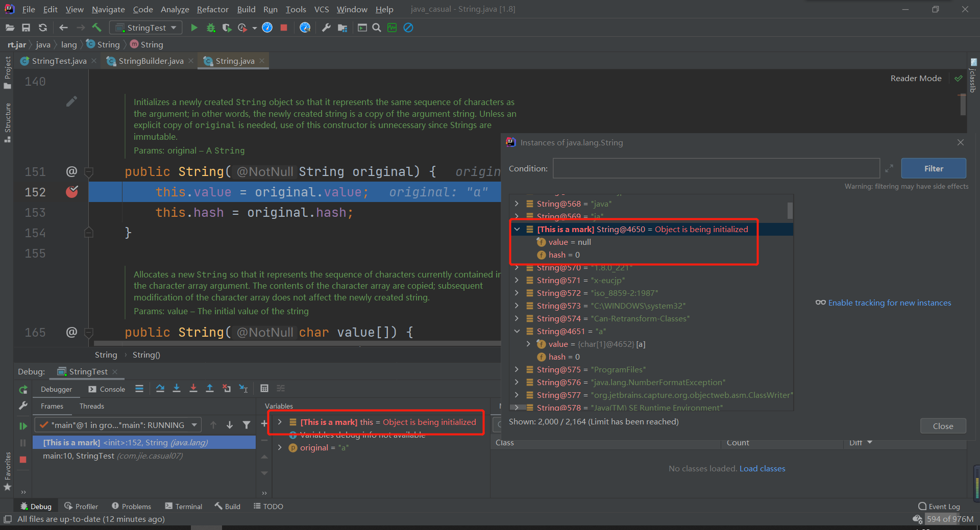Click the Search Everywhere magnifier
The height and width of the screenshot is (530, 980).
tap(377, 28)
